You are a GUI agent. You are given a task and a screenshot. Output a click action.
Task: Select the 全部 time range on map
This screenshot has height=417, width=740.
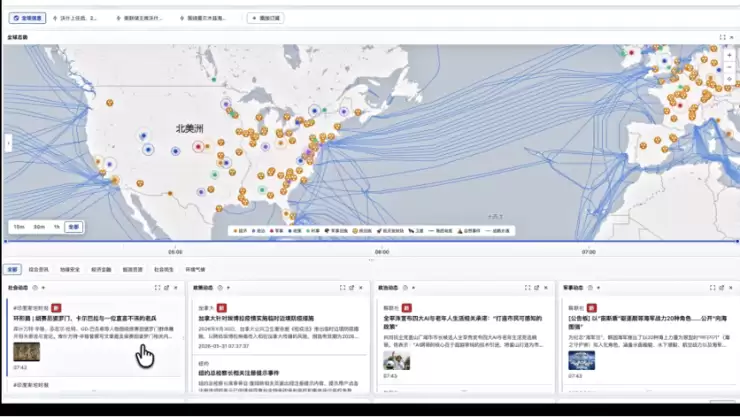coord(74,227)
